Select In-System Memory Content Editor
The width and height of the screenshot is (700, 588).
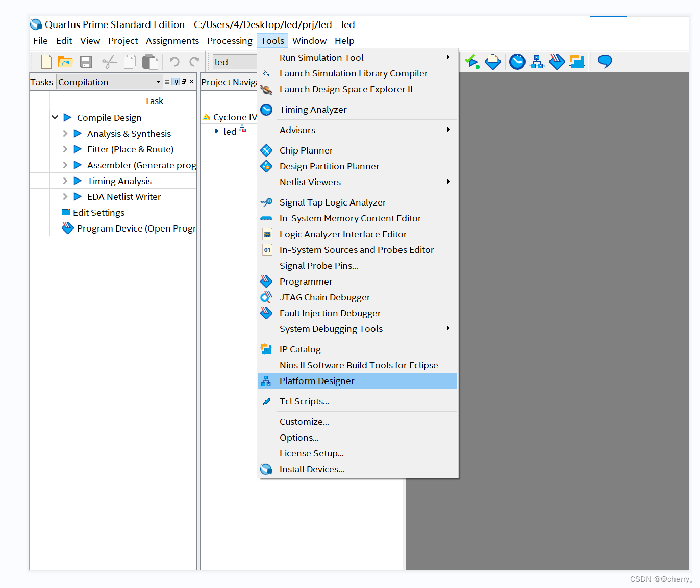358,218
